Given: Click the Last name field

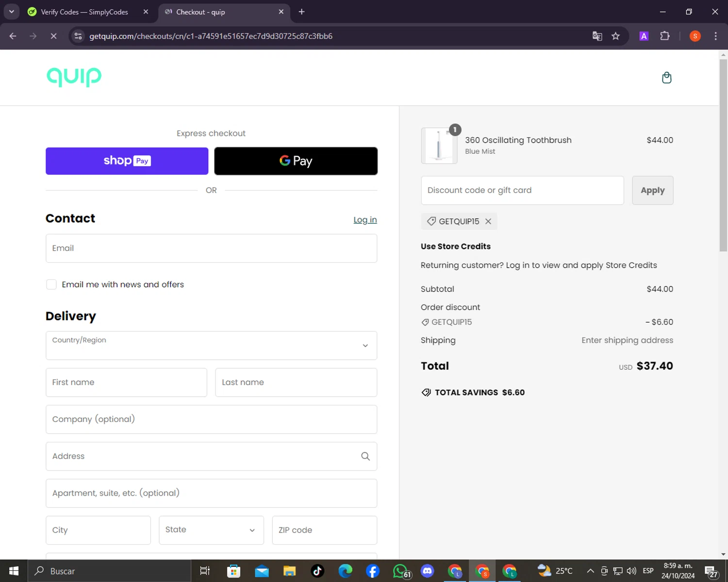Looking at the screenshot, I should tap(296, 382).
